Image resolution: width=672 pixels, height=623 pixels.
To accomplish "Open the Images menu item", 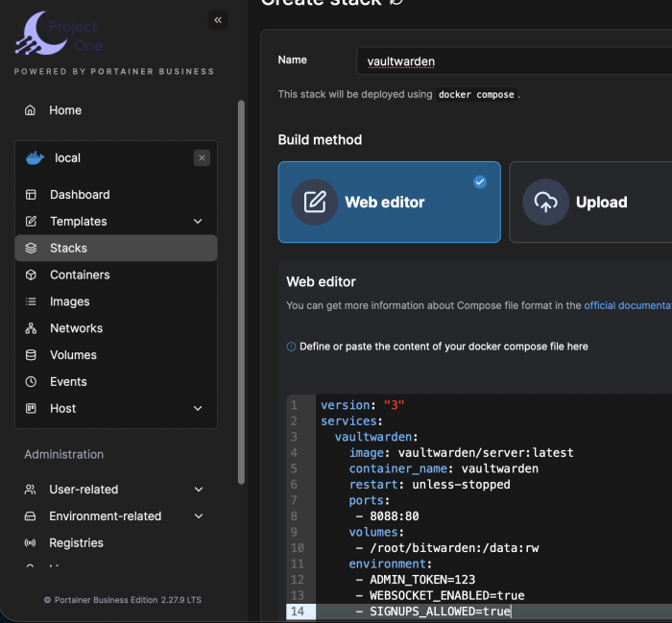I will point(116,301).
